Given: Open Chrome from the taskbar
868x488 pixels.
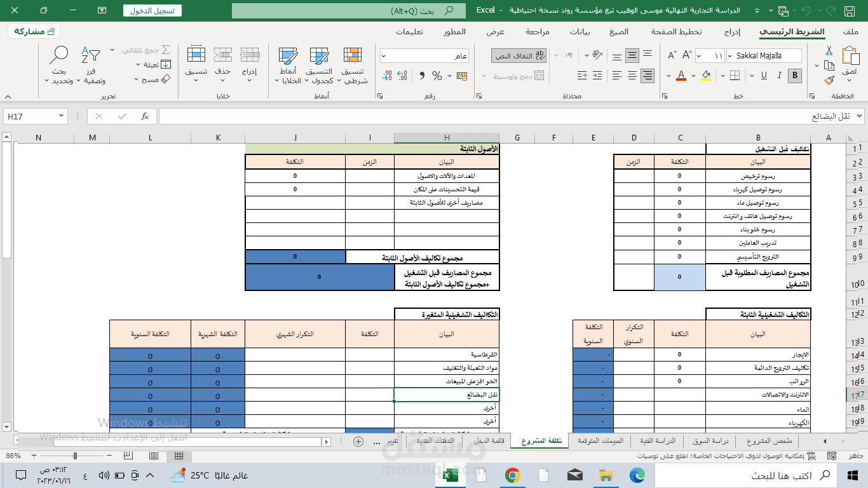Looking at the screenshot, I should coord(513,475).
